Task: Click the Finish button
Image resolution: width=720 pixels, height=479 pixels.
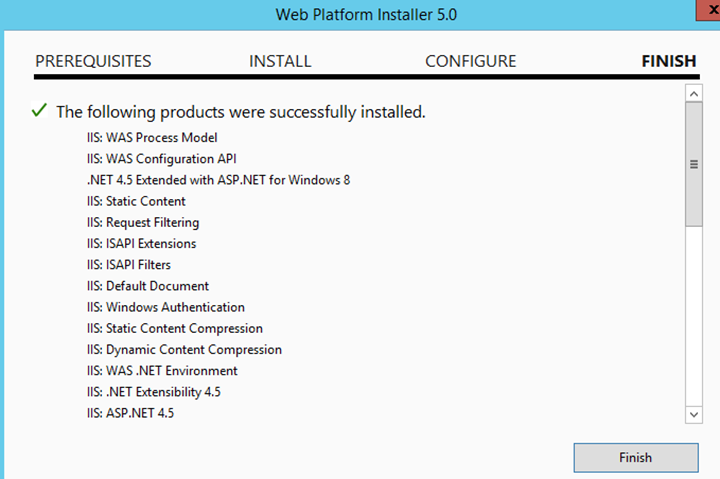Action: point(636,457)
